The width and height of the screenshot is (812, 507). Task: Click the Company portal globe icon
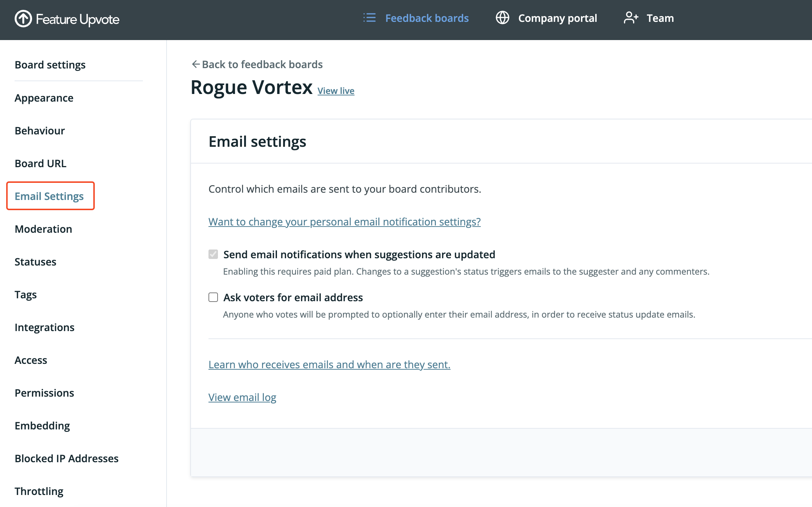click(503, 18)
